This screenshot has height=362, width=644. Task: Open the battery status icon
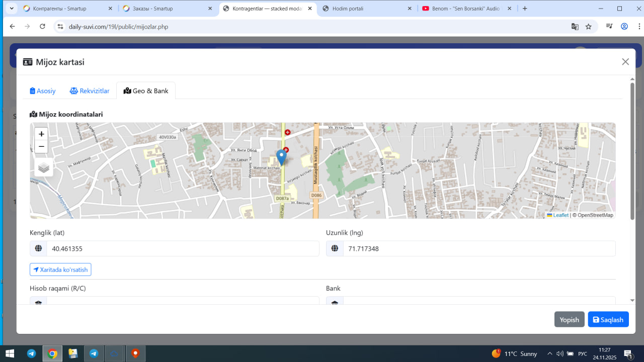570,353
